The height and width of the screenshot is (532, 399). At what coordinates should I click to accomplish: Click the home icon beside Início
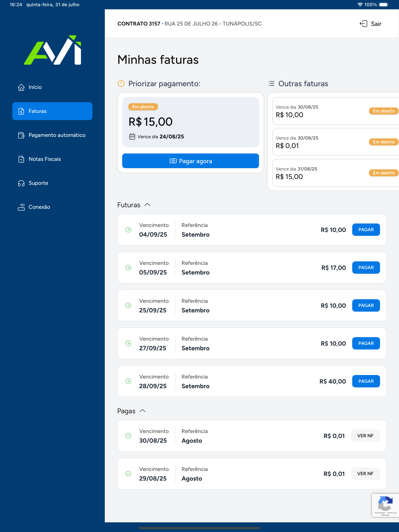click(x=21, y=87)
